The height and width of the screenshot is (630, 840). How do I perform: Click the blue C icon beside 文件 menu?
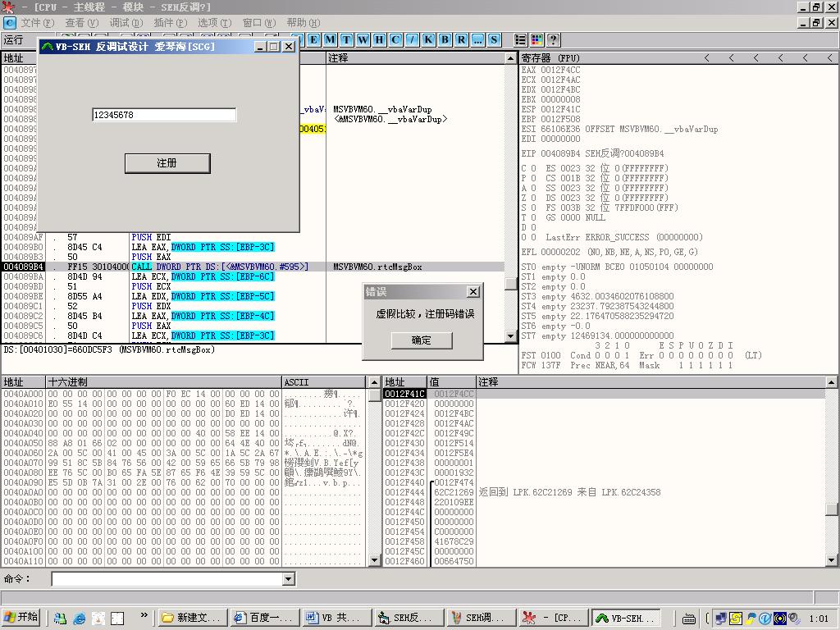[x=10, y=23]
